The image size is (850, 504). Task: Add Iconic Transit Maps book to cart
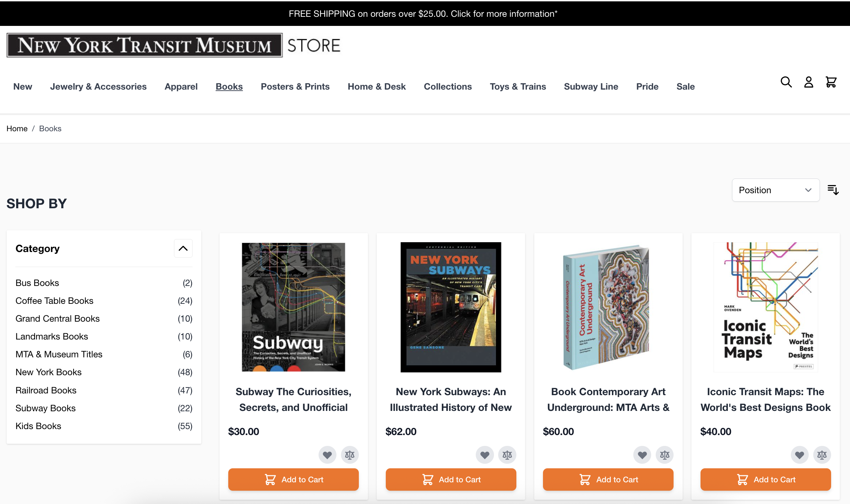point(766,479)
